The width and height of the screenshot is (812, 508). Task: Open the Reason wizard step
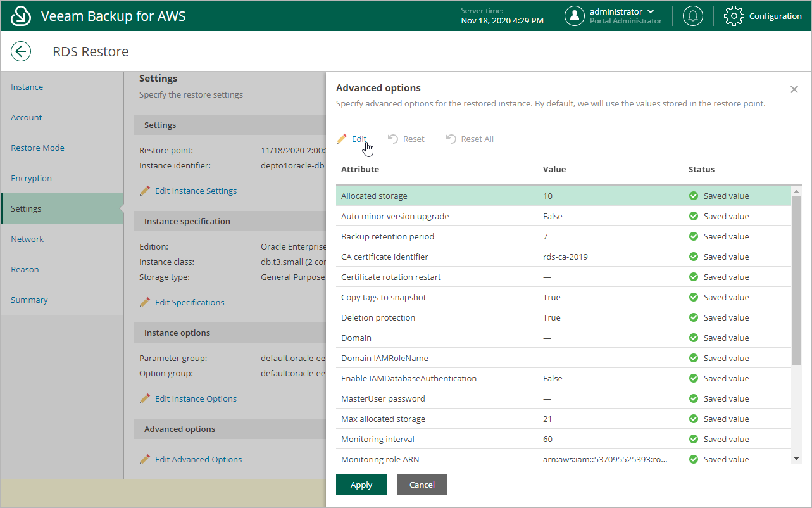pos(62,269)
